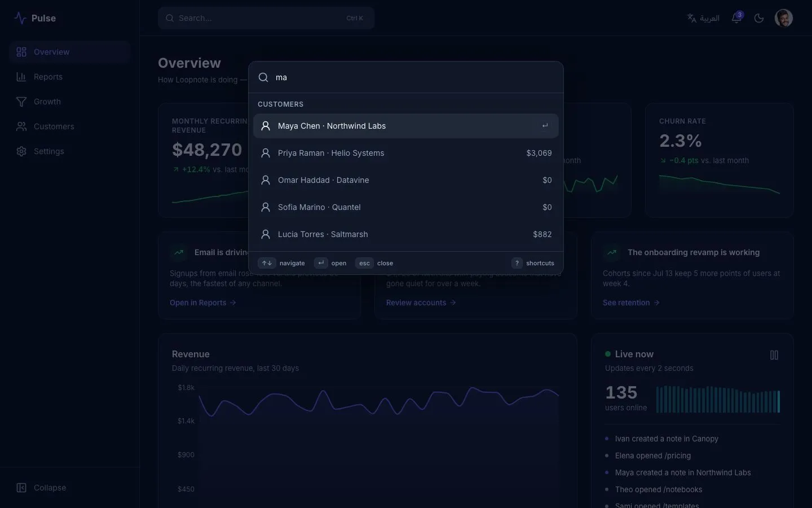Viewport: 812px width, 508px height.
Task: Click the person icon beside Sofia Marino
Action: [x=266, y=207]
